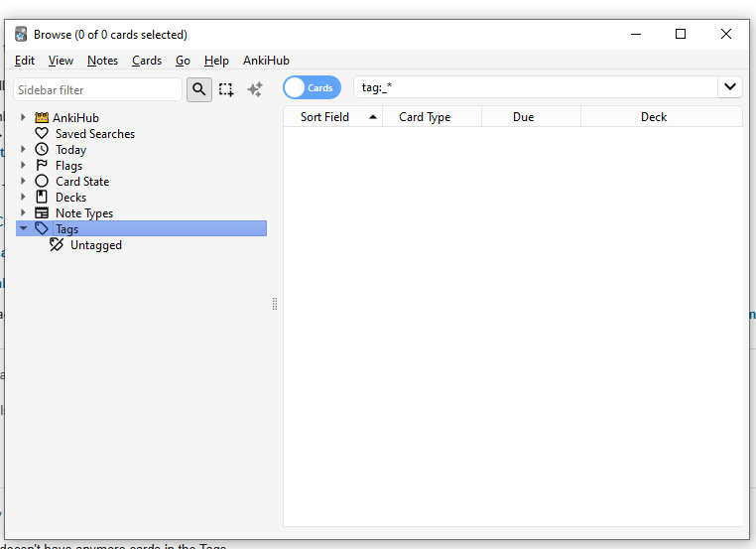This screenshot has width=756, height=549.
Task: Select the sidebar selection tool icon
Action: tap(226, 89)
